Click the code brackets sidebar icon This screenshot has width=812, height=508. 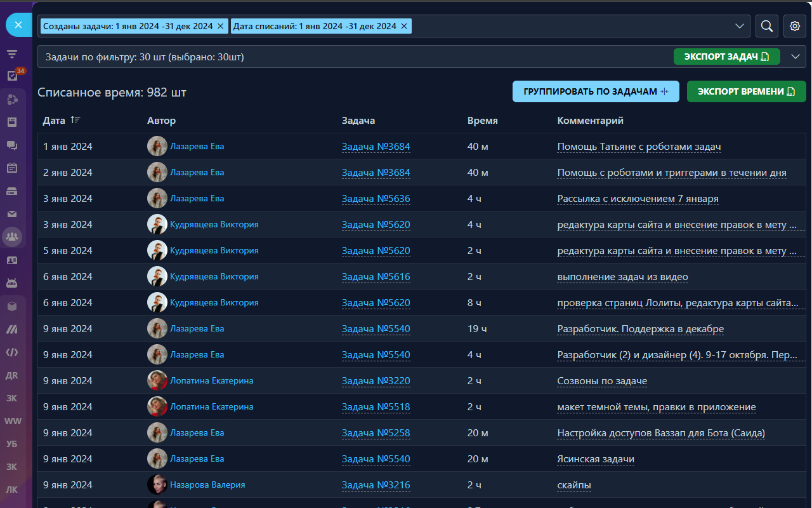click(x=12, y=352)
